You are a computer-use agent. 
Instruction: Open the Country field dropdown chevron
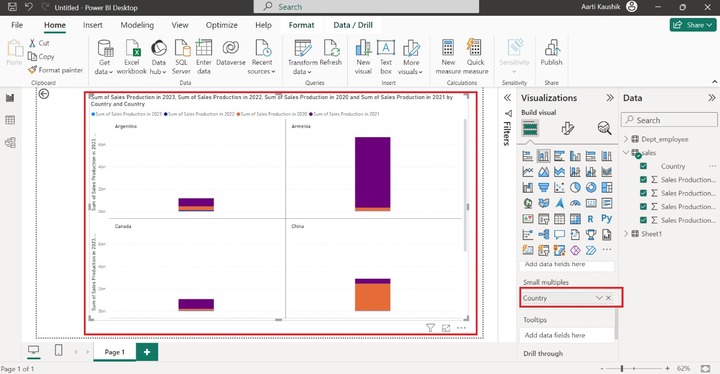(599, 298)
